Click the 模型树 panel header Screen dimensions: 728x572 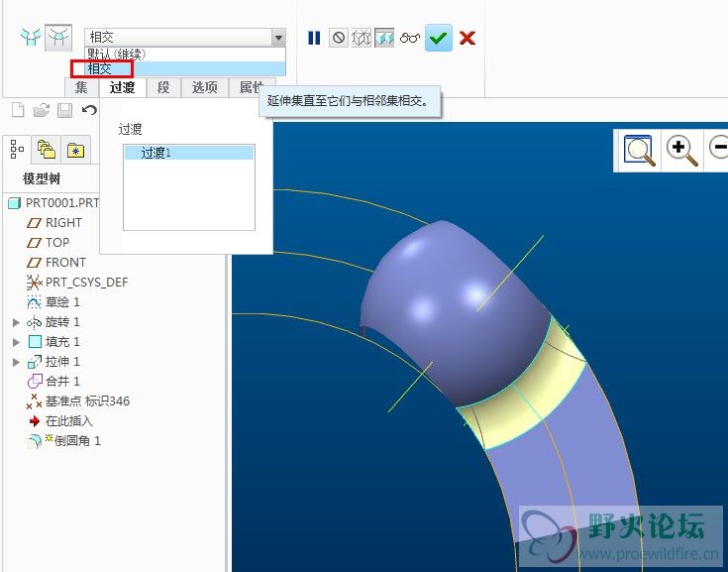[x=42, y=178]
